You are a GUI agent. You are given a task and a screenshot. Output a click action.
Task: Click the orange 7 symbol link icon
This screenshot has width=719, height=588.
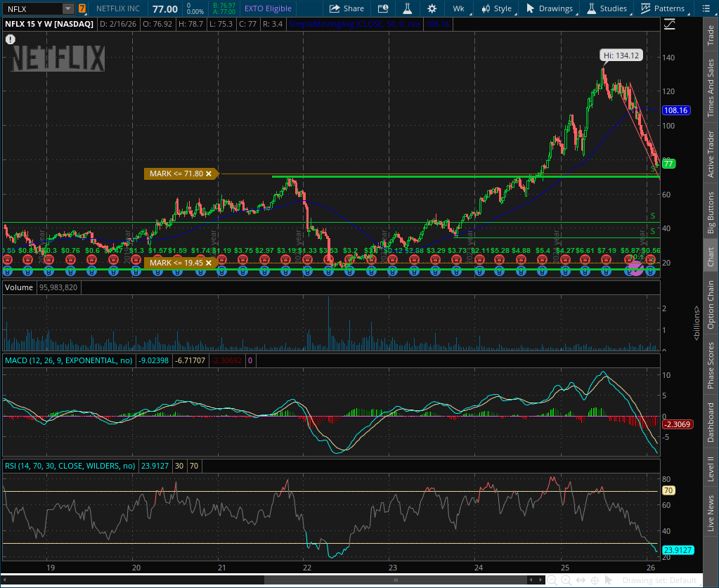pos(82,8)
